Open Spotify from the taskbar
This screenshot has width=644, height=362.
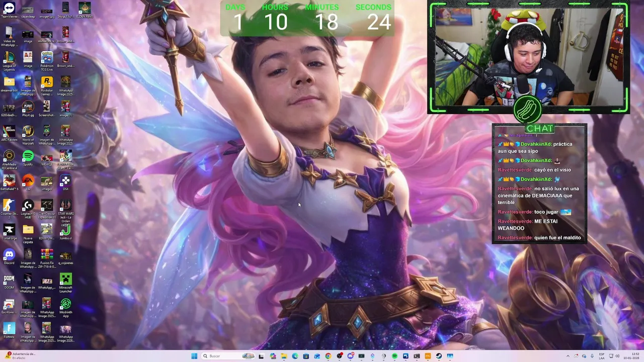(394, 356)
